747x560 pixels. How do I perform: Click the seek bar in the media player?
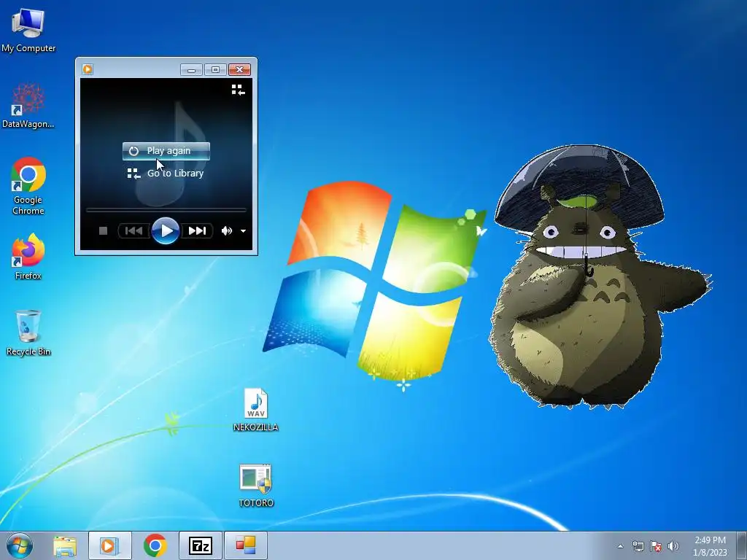pyautogui.click(x=166, y=209)
